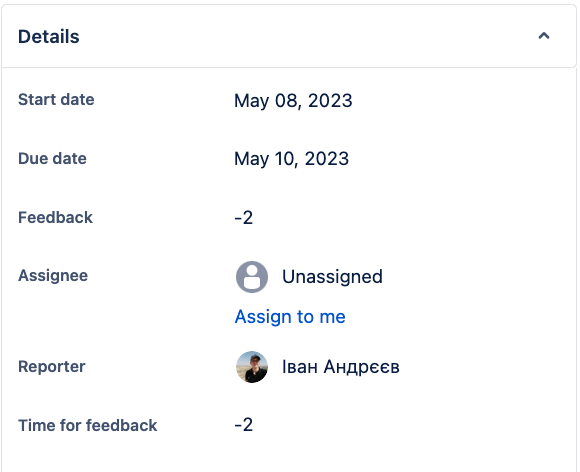Edit the Time for feedback value
Viewport: 580px width, 472px height.
[x=243, y=425]
